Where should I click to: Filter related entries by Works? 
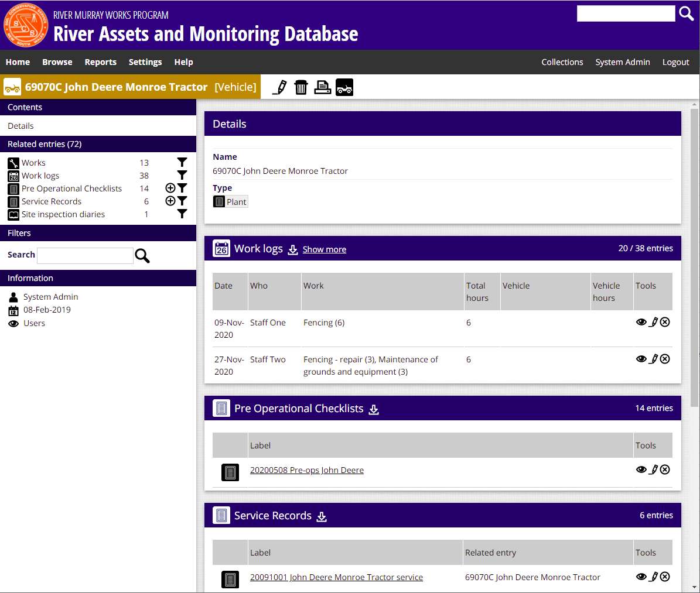click(x=182, y=162)
